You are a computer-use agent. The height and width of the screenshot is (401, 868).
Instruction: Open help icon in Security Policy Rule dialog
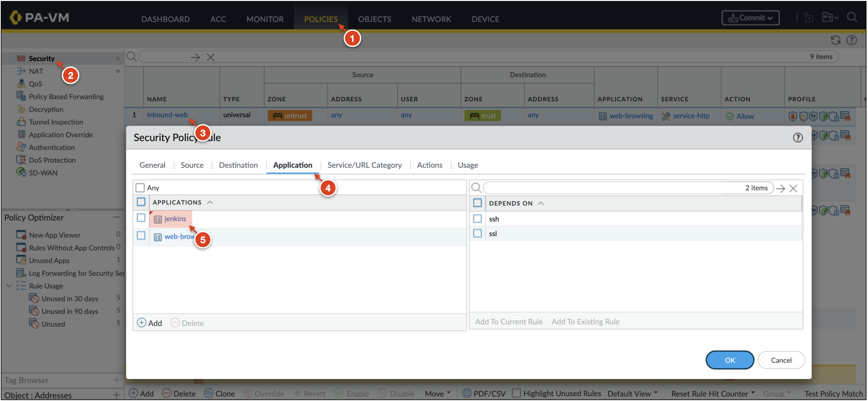pos(798,138)
